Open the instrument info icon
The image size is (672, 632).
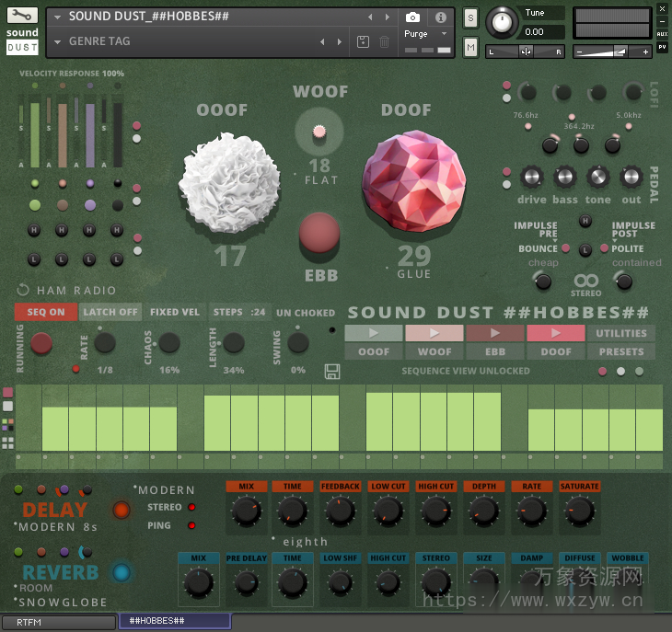(x=441, y=17)
